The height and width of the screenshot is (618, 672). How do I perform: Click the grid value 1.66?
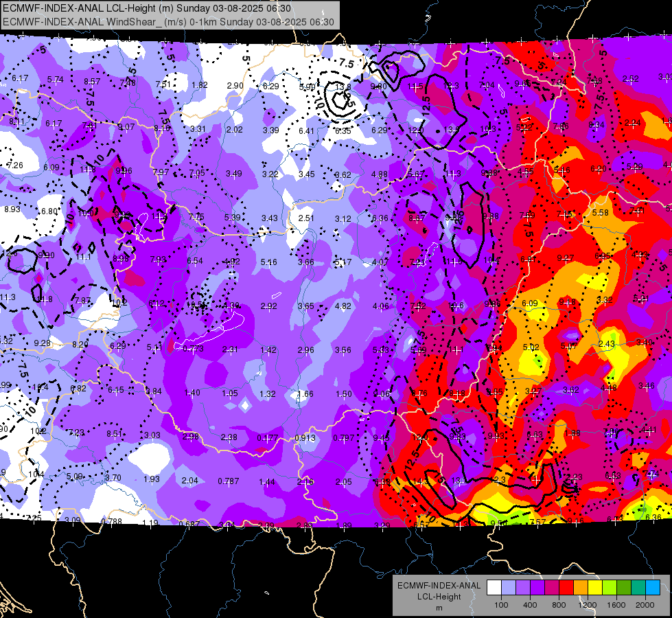tap(305, 393)
